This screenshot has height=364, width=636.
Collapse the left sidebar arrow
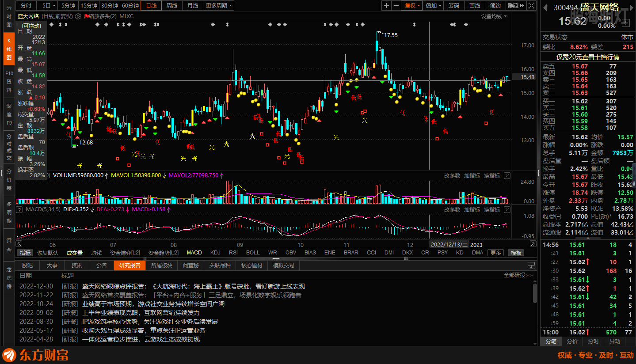[x=1, y=172]
